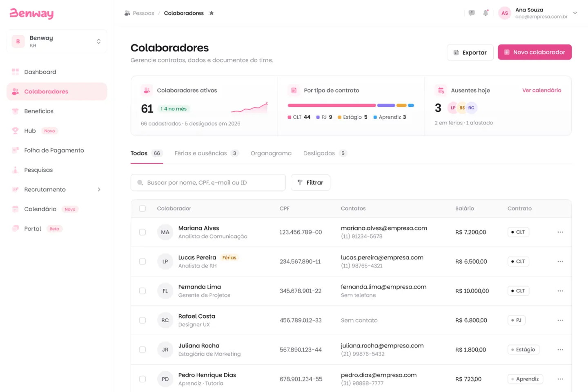The image size is (588, 392).
Task: Go to Folha de Pagamento in sidebar
Action: (x=57, y=150)
